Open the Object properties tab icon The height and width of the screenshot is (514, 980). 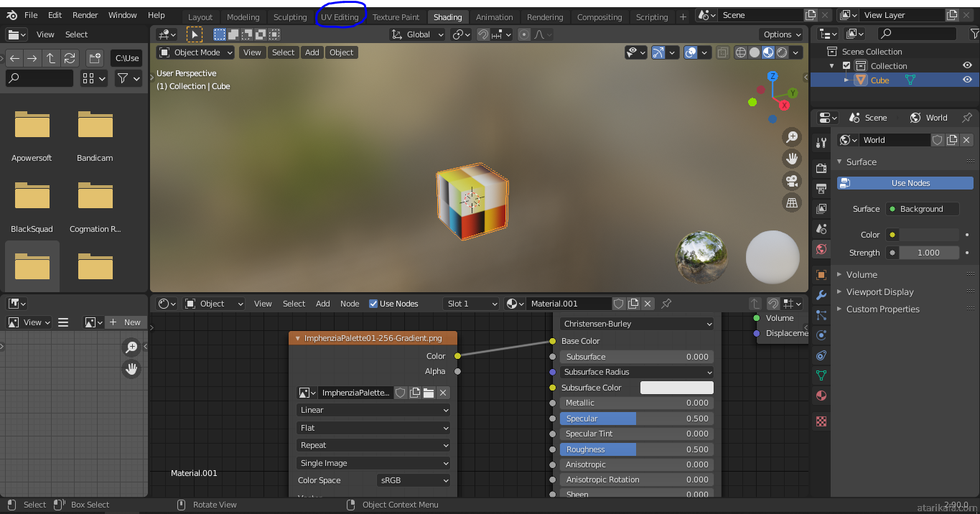[x=821, y=275]
